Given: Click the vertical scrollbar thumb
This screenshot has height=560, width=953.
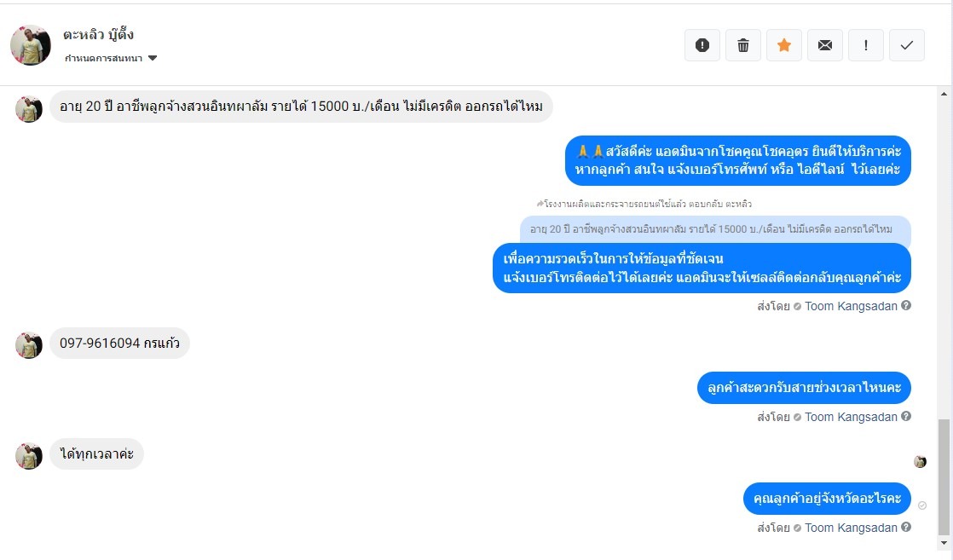Looking at the screenshot, I should 944,477.
